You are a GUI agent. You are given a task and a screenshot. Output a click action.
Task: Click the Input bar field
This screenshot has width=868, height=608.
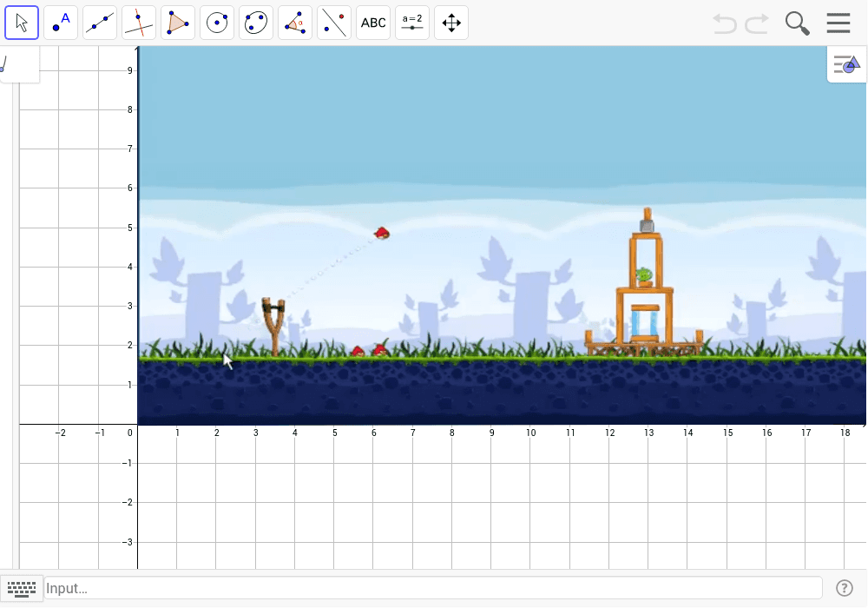coord(433,588)
